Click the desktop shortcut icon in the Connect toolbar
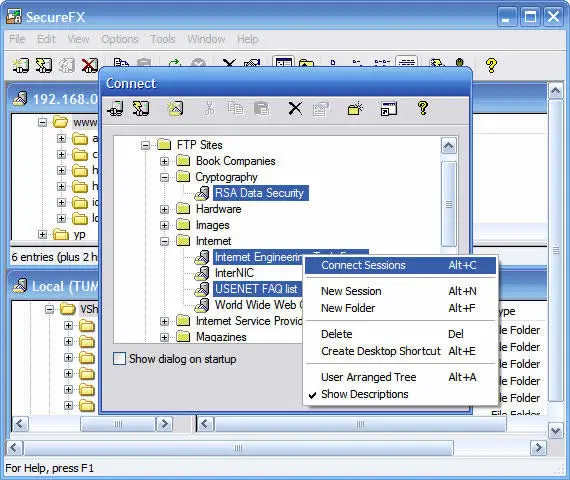The height and width of the screenshot is (480, 570). pyautogui.click(x=389, y=108)
